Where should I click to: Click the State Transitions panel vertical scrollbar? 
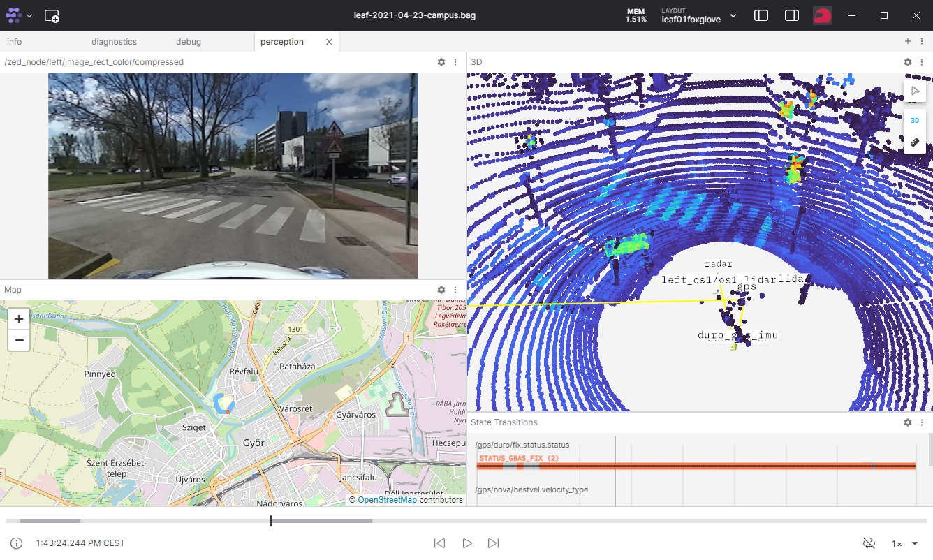point(930,450)
